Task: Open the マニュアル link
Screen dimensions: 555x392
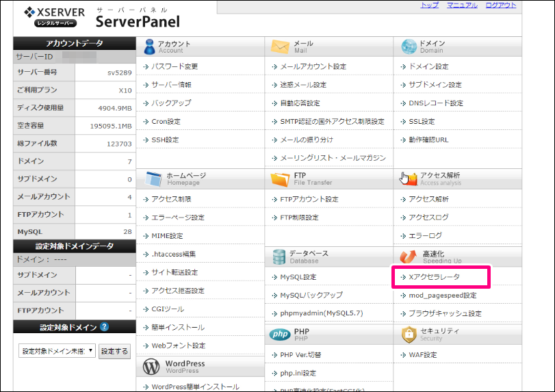Action: coord(462,5)
